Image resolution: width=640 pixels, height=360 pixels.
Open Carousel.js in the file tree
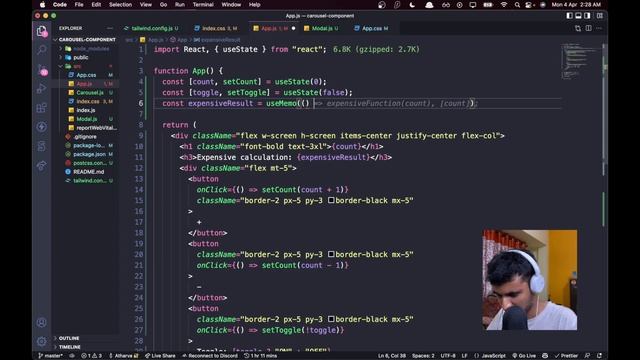tap(90, 93)
